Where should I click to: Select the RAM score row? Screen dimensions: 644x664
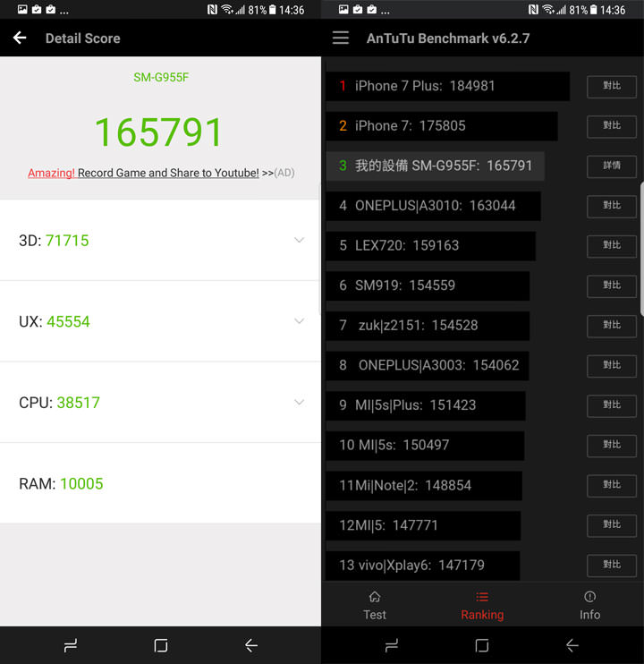click(160, 483)
